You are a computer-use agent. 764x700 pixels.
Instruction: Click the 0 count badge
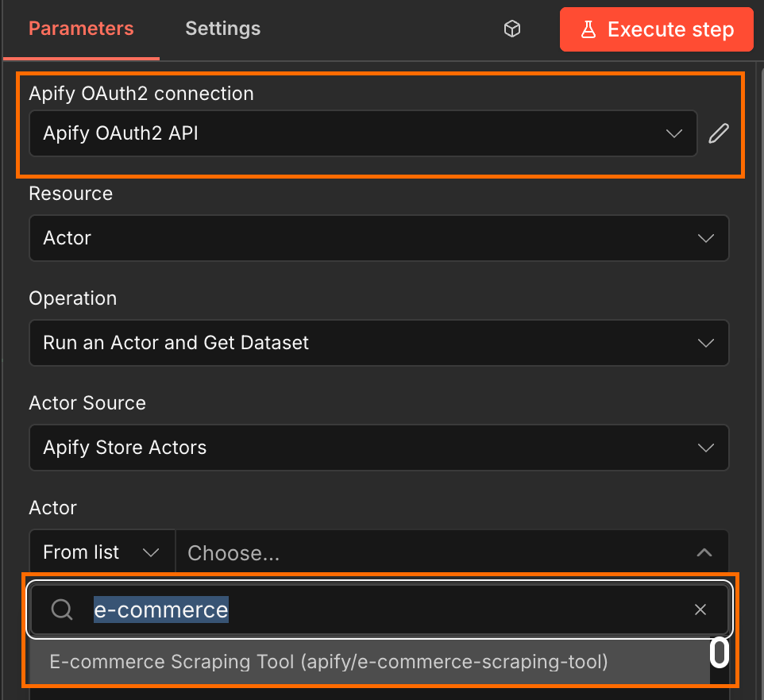(719, 652)
